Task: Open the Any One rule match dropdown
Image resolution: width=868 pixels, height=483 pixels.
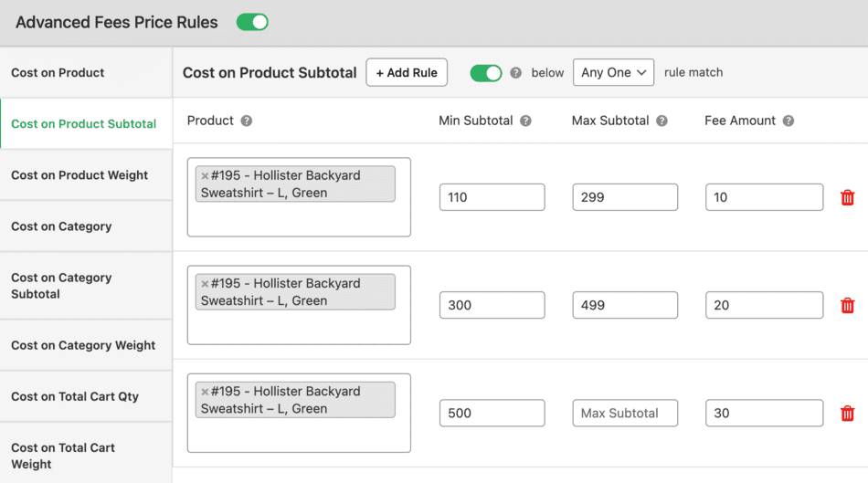Action: tap(613, 72)
